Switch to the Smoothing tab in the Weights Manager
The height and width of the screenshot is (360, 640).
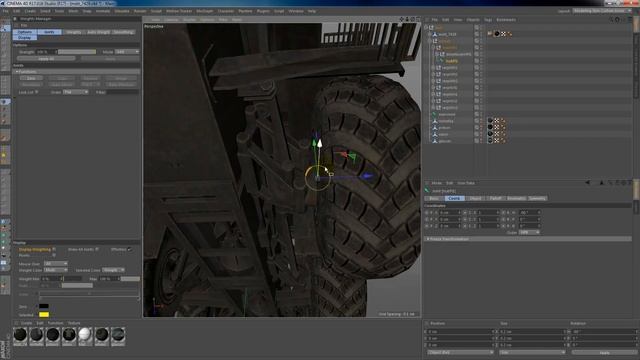point(123,32)
